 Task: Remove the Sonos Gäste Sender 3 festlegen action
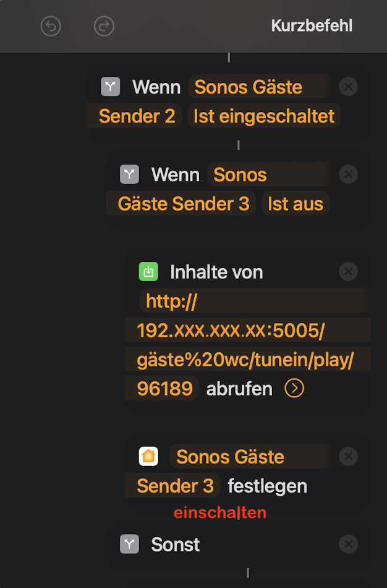[x=349, y=457]
